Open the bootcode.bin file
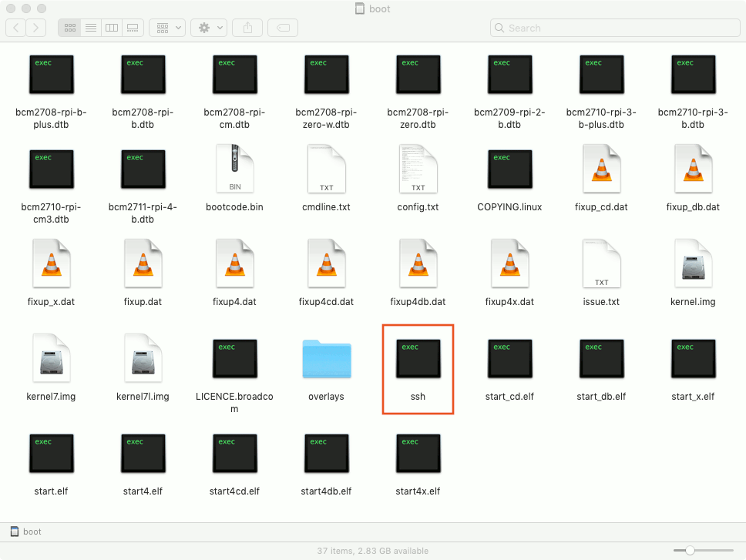This screenshot has width=746, height=560. pyautogui.click(x=234, y=169)
